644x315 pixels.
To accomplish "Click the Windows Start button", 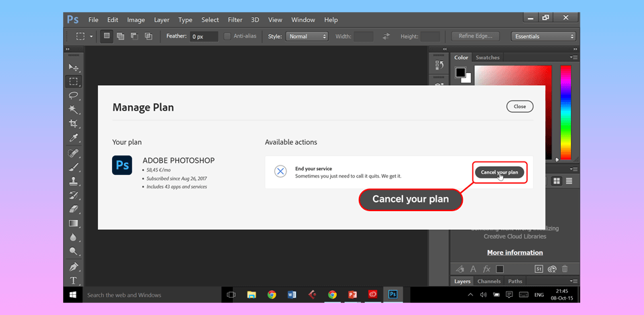I will (x=73, y=295).
